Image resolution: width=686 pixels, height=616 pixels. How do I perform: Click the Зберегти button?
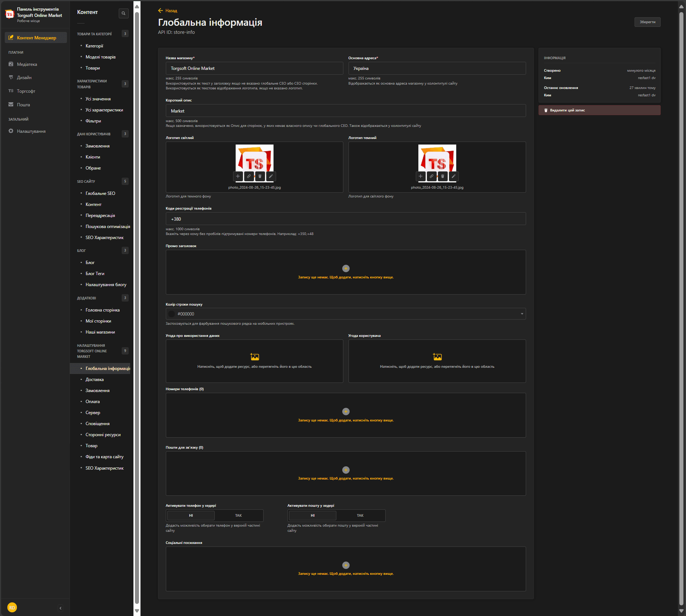click(647, 22)
